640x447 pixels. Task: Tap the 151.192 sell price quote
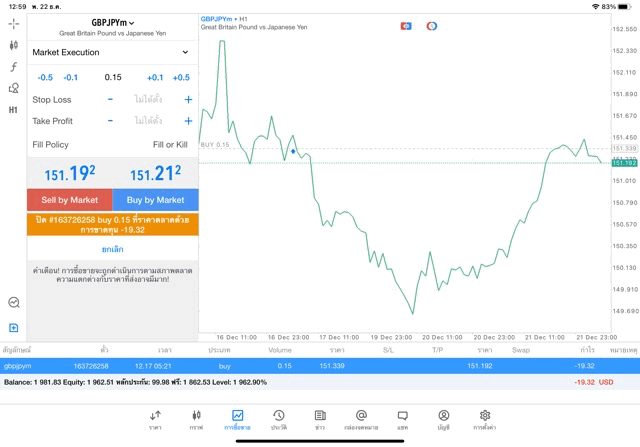pyautogui.click(x=70, y=173)
